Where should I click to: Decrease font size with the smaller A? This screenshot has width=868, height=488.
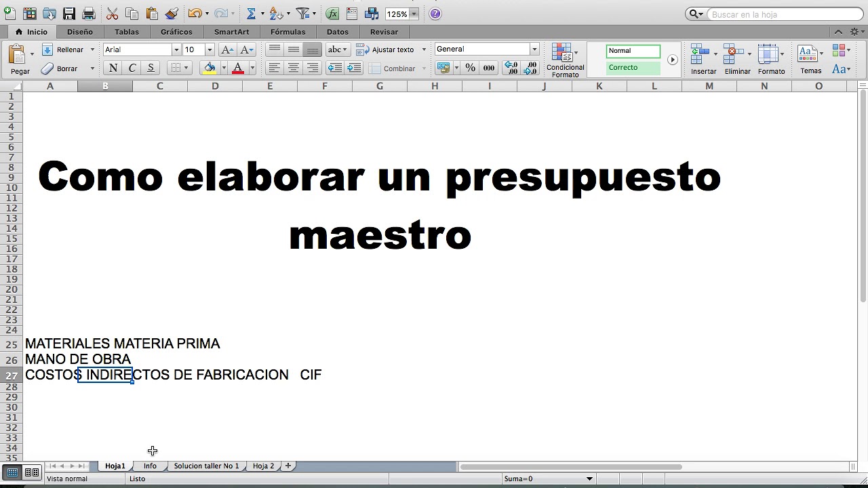tap(247, 49)
